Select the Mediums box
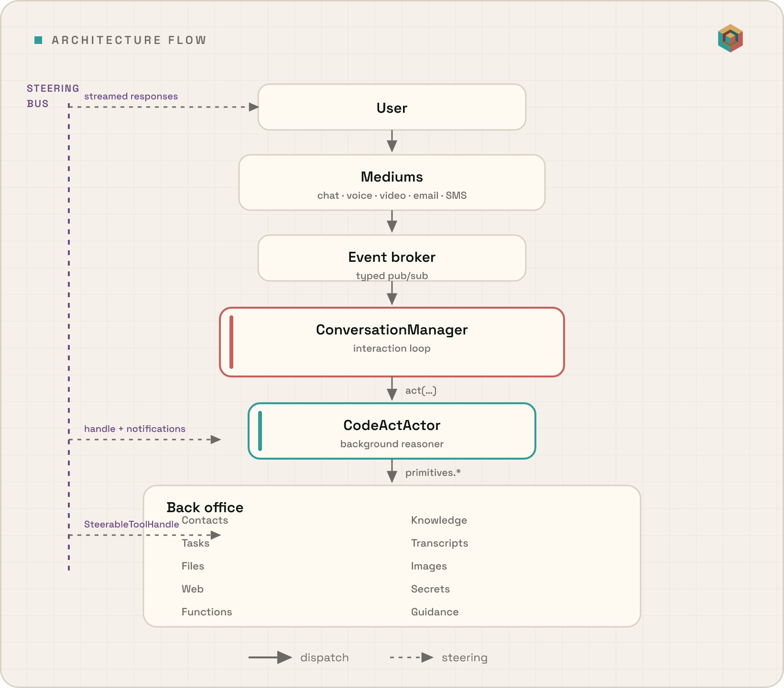 [x=392, y=183]
